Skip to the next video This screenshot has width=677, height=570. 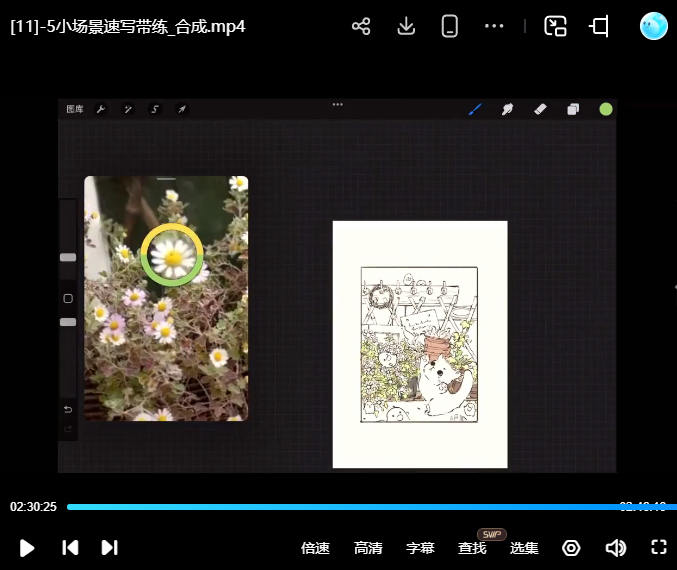110,547
